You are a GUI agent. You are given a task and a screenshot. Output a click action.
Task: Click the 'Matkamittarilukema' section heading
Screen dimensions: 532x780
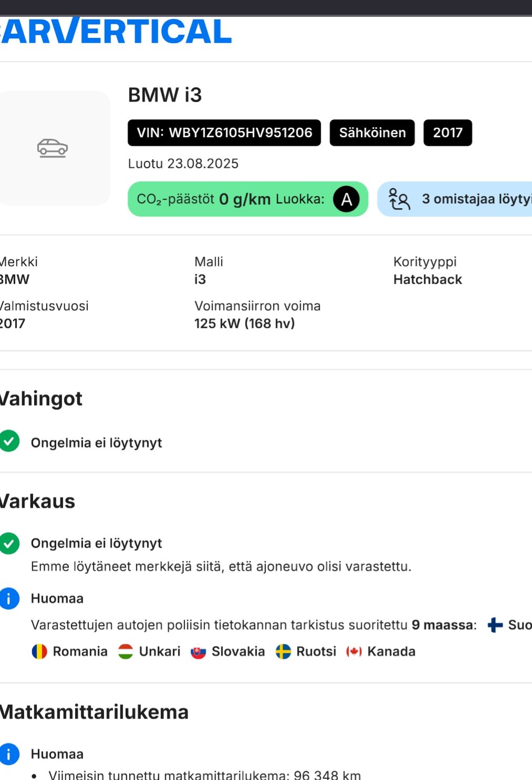(x=94, y=712)
